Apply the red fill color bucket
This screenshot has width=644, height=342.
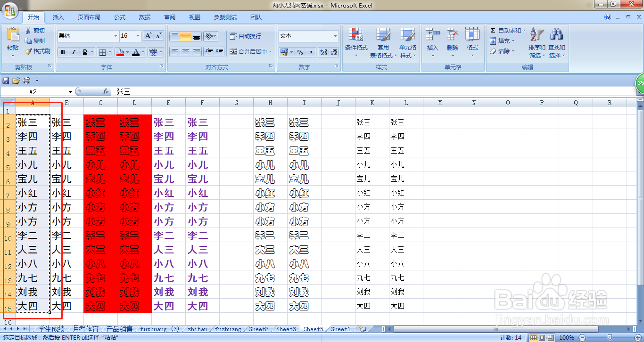(x=120, y=52)
